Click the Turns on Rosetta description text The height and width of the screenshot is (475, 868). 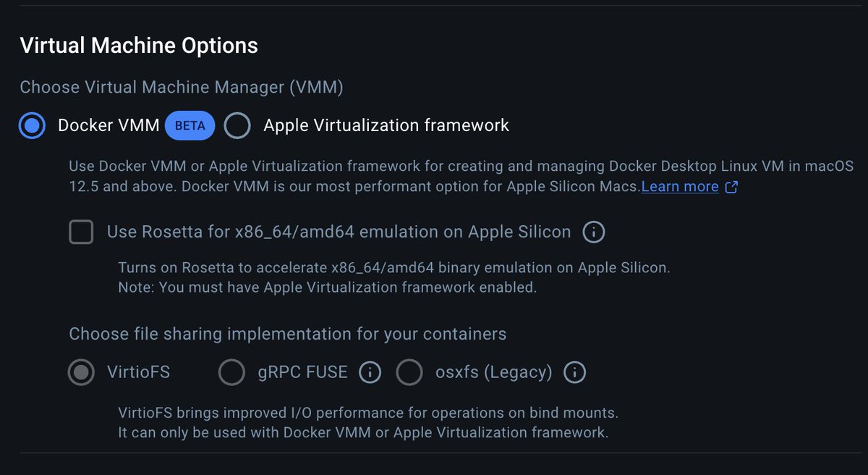394,268
